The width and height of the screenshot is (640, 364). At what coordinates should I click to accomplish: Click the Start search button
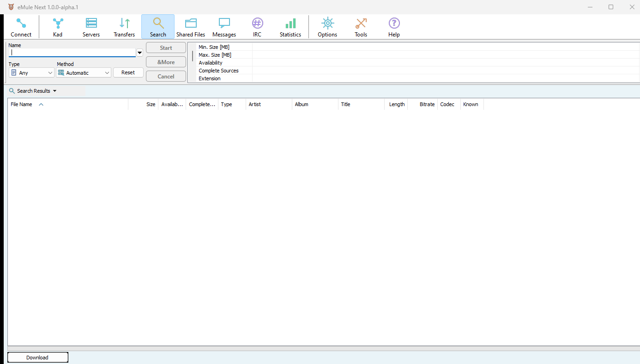[x=166, y=48]
